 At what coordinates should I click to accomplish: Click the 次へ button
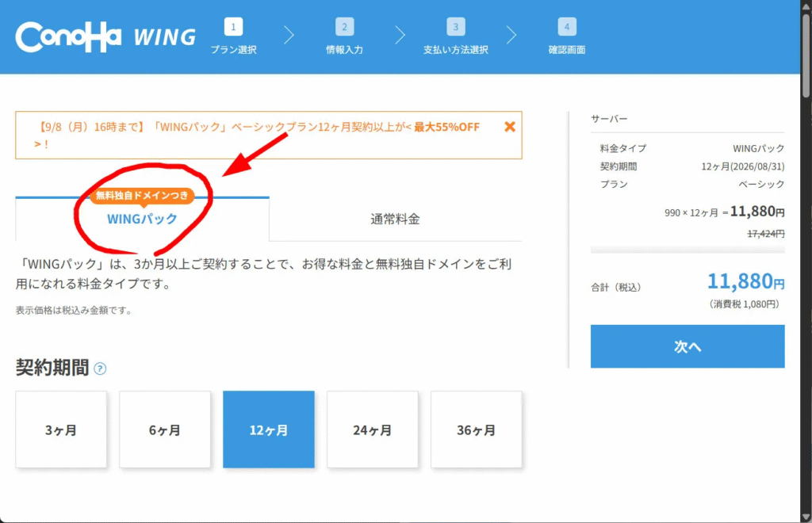click(688, 346)
